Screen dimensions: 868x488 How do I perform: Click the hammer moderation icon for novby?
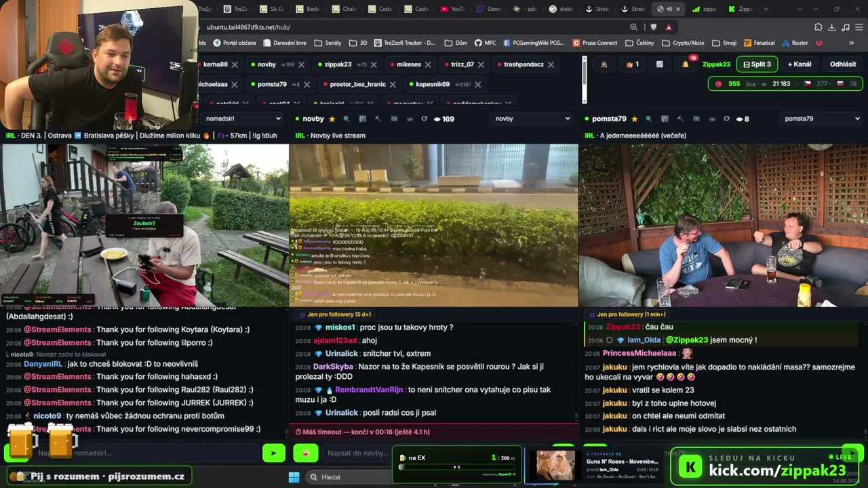coord(378,119)
